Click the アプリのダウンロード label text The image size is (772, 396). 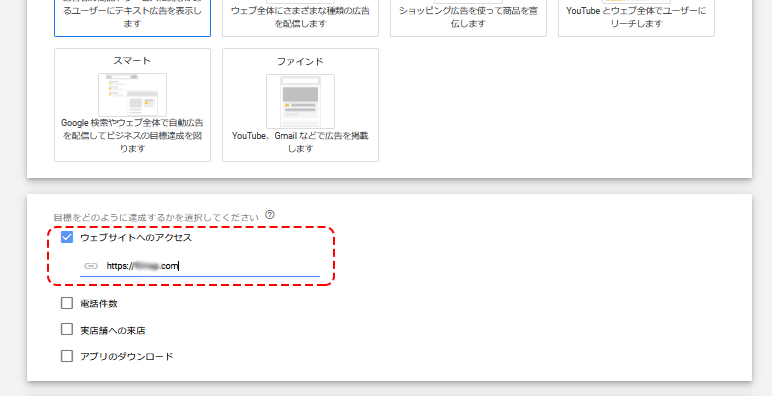point(127,356)
